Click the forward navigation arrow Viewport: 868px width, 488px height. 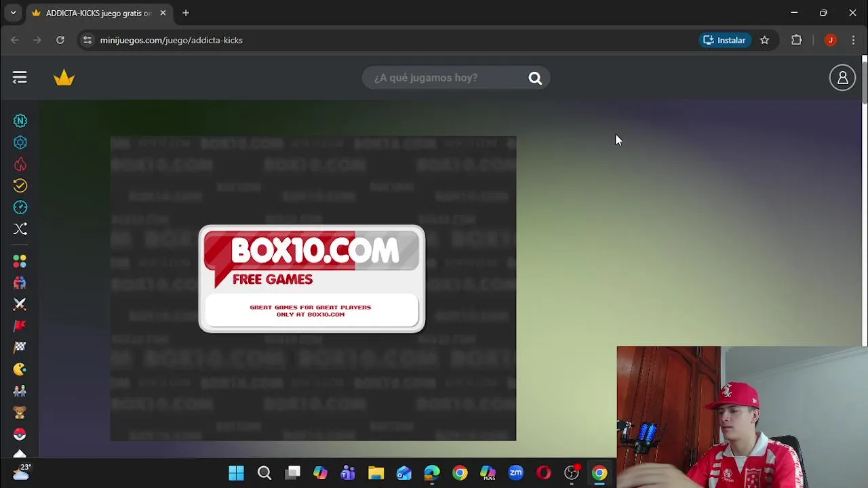coord(37,40)
